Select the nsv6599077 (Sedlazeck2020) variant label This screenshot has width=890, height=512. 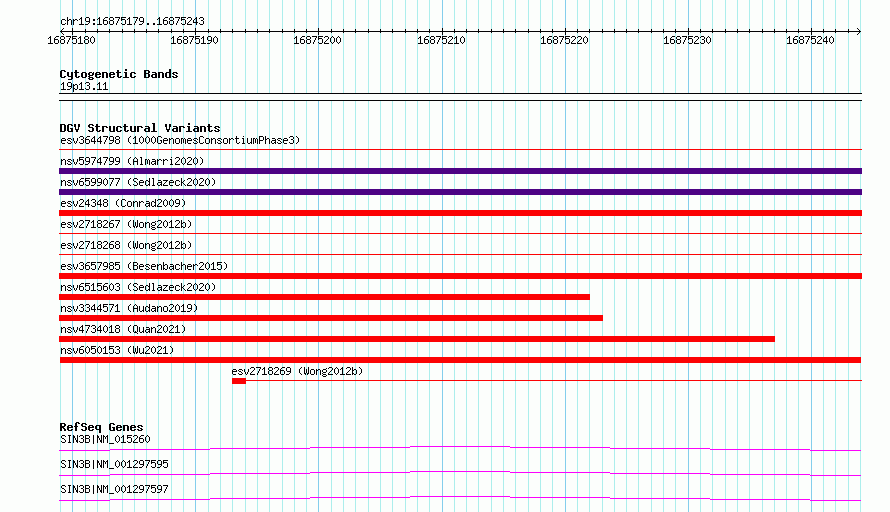click(138, 182)
